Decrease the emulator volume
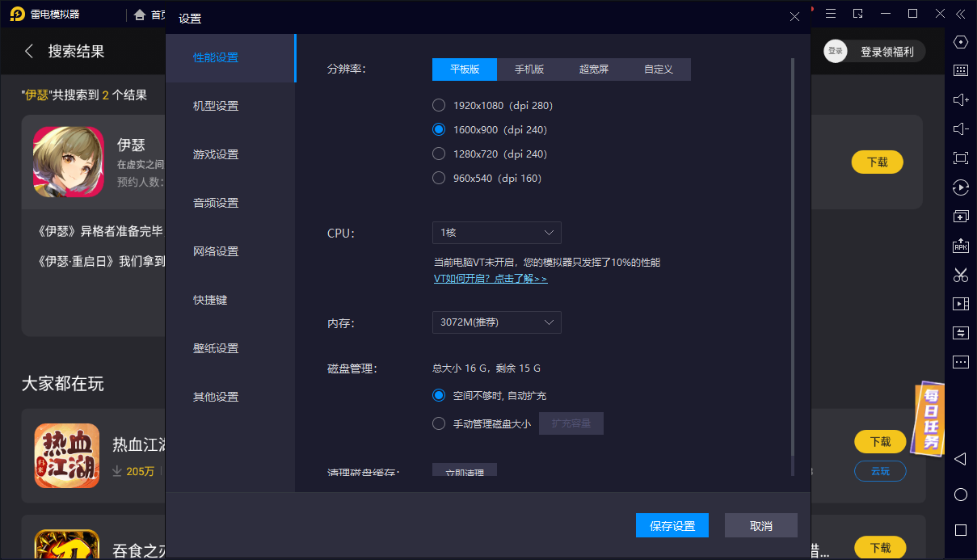 click(x=960, y=128)
